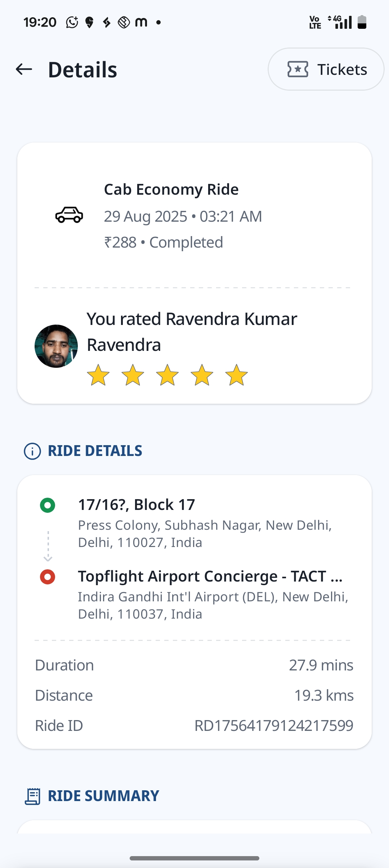389x868 pixels.
Task: Open driver Ravendra Kumar's profile photo
Action: pos(56,346)
